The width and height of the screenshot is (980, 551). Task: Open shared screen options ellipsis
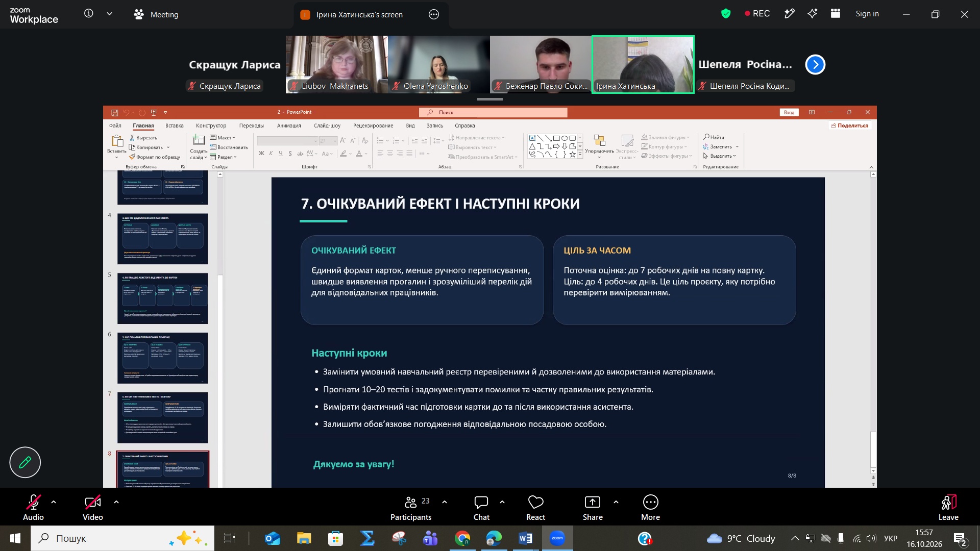(434, 14)
